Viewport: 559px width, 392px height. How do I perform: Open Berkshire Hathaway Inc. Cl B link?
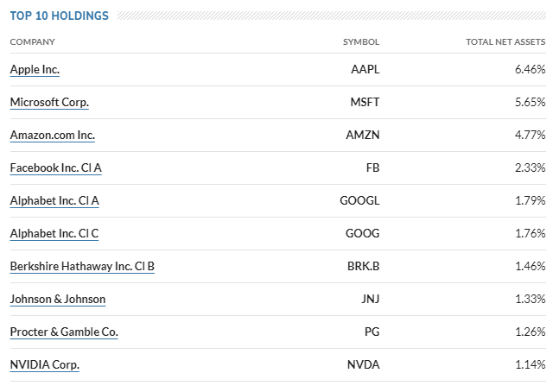[x=82, y=266]
